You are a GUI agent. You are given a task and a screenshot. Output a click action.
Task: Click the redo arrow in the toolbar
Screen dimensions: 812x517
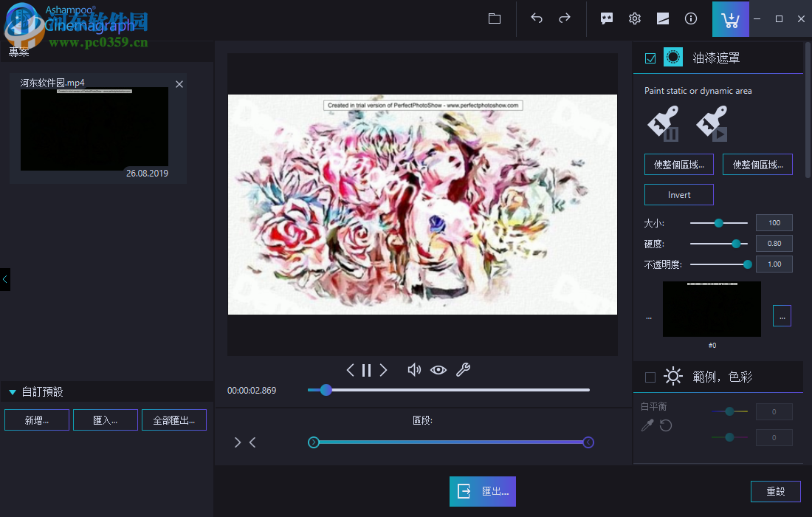[x=563, y=18]
